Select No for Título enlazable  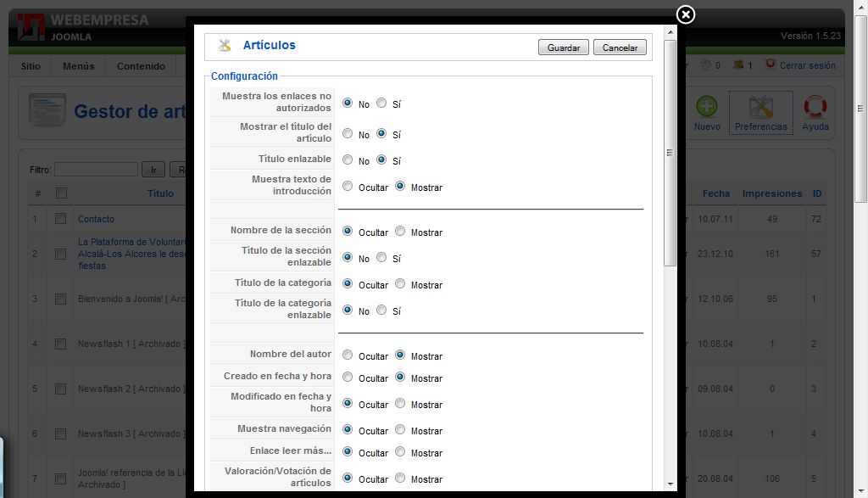pos(348,160)
